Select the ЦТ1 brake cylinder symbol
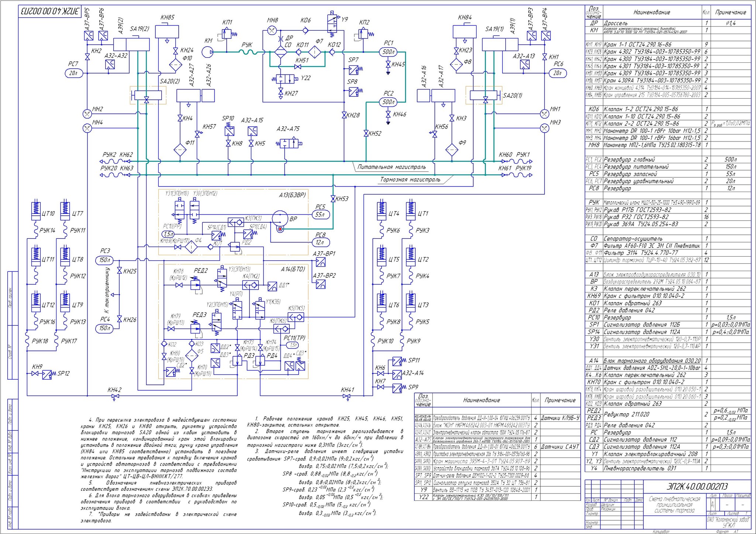This screenshot has height=534, width=756. [410, 210]
